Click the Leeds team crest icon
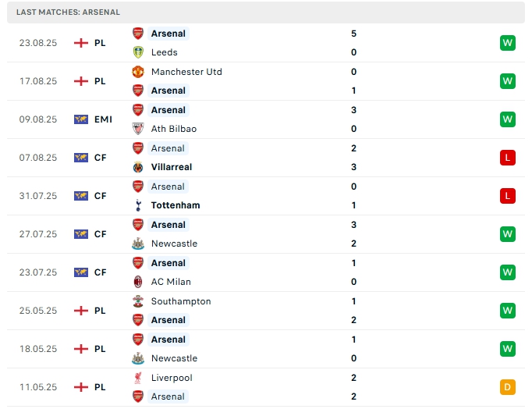This screenshot has height=409, width=532. [138, 52]
